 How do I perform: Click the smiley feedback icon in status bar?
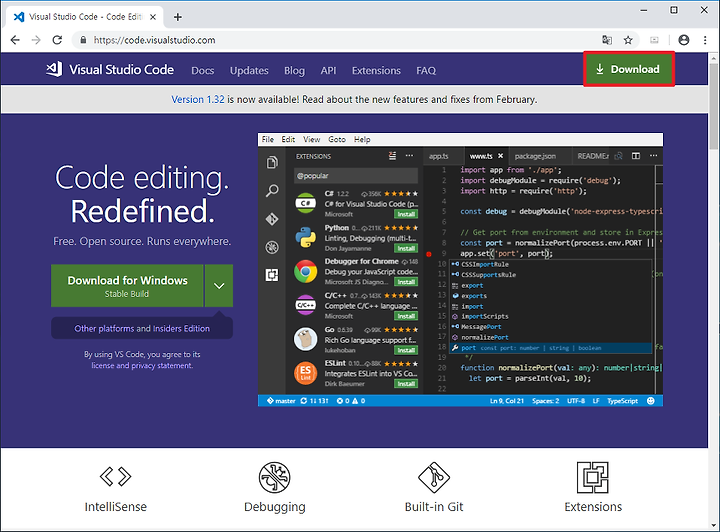coord(651,401)
